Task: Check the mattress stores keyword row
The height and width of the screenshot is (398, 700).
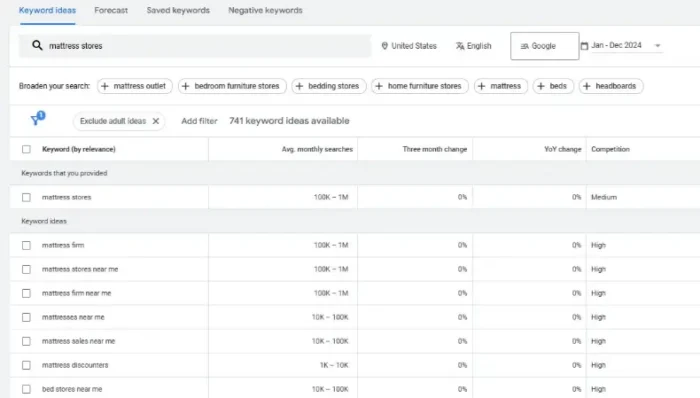Action: [26, 197]
